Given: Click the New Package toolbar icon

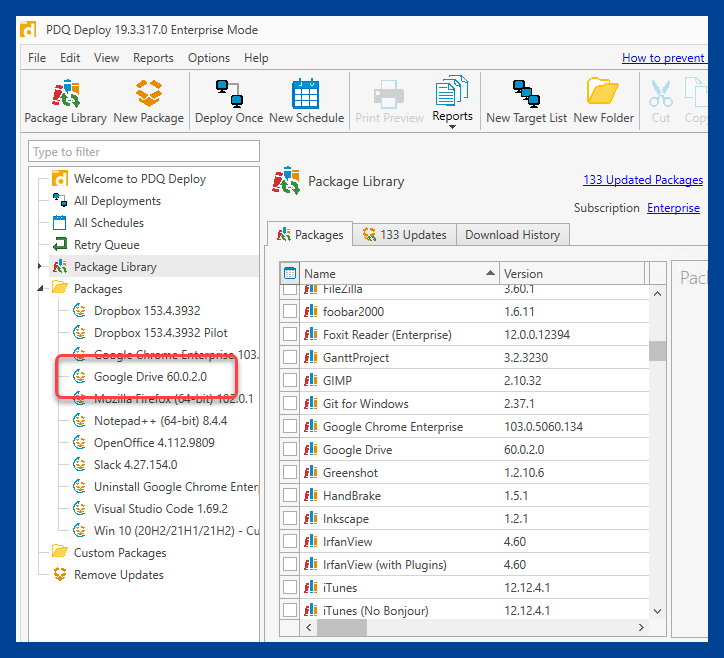Looking at the screenshot, I should pos(148,102).
